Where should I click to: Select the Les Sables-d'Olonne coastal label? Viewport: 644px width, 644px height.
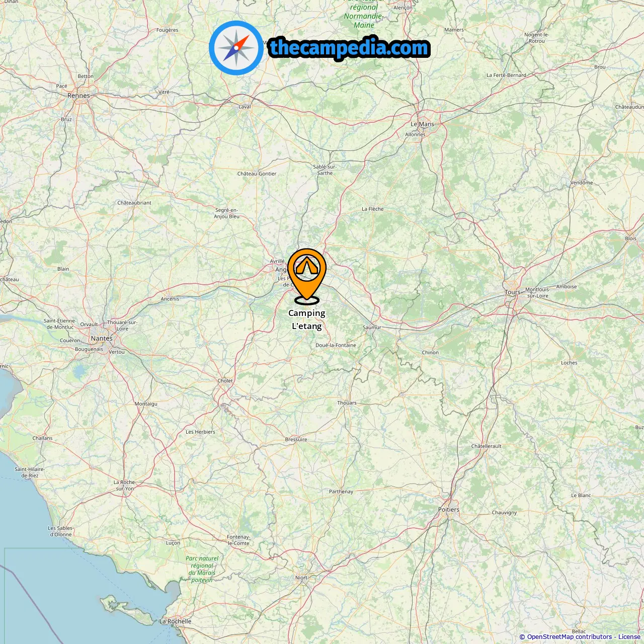[60, 531]
